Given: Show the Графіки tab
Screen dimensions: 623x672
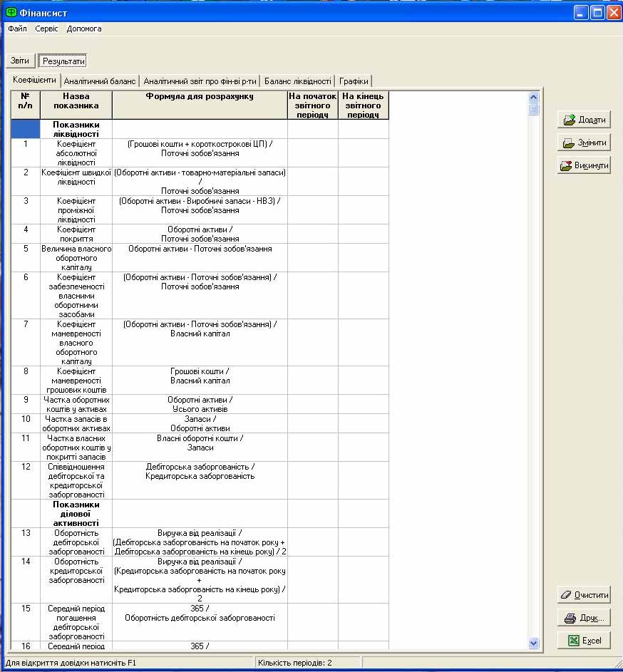Looking at the screenshot, I should coord(354,81).
